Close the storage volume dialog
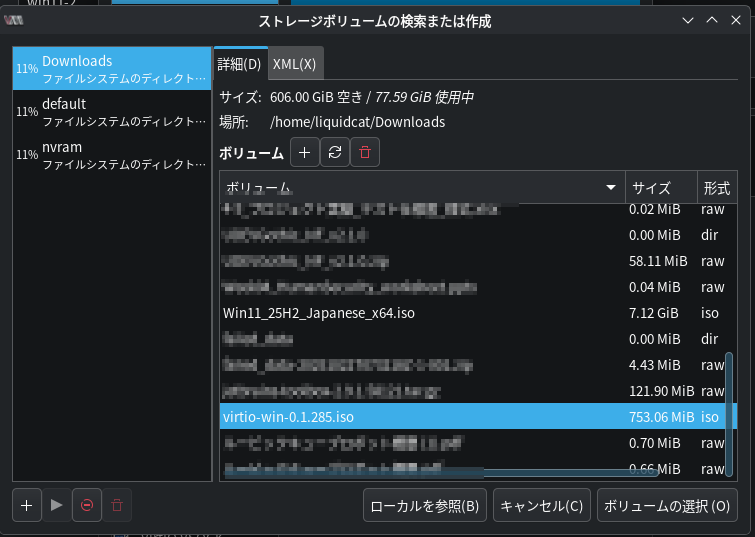The height and width of the screenshot is (537, 755). (736, 20)
